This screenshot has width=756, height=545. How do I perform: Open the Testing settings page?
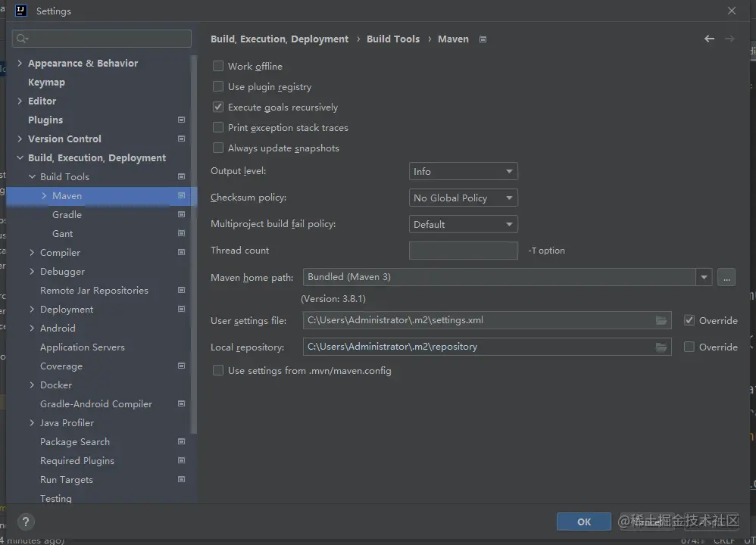(x=56, y=498)
